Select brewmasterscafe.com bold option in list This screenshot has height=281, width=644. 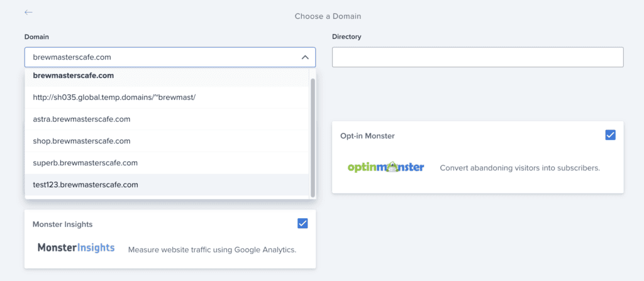167,77
